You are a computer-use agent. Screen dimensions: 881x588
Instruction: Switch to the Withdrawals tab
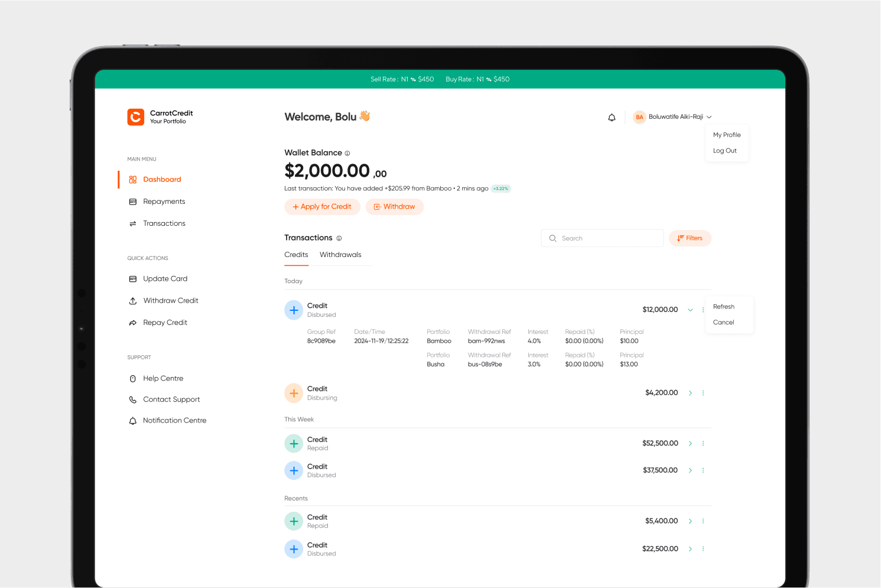click(x=340, y=255)
